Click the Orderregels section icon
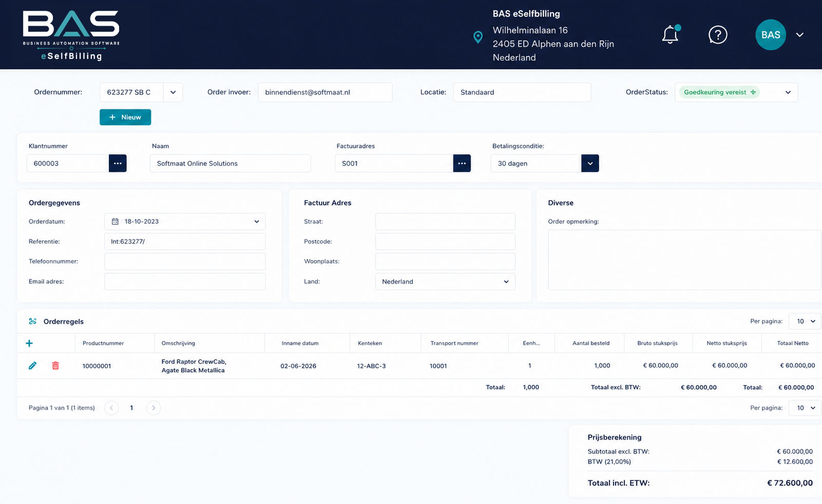 [x=33, y=321]
